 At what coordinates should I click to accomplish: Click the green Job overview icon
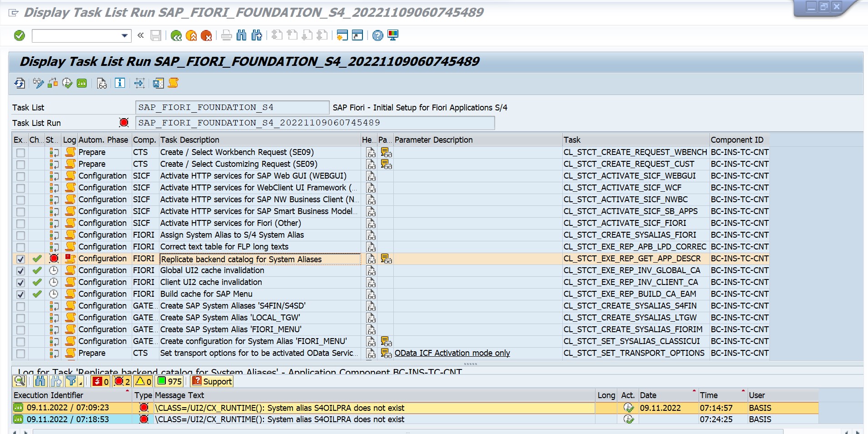[82, 83]
